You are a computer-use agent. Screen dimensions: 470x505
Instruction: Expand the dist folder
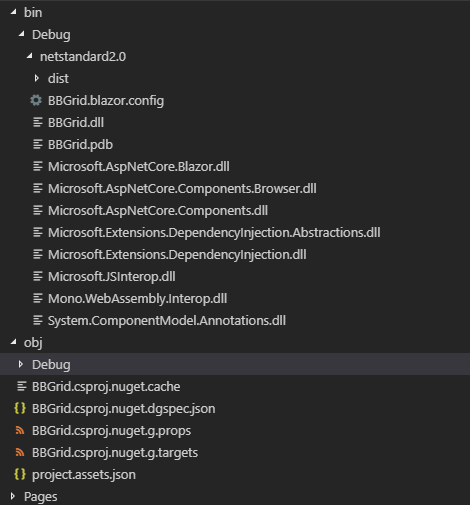tap(37, 78)
